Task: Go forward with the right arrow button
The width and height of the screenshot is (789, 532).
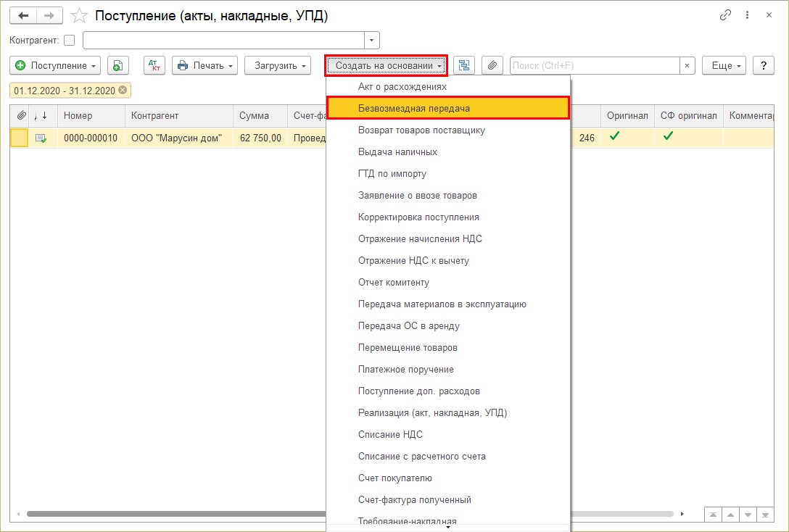Action: click(x=49, y=16)
